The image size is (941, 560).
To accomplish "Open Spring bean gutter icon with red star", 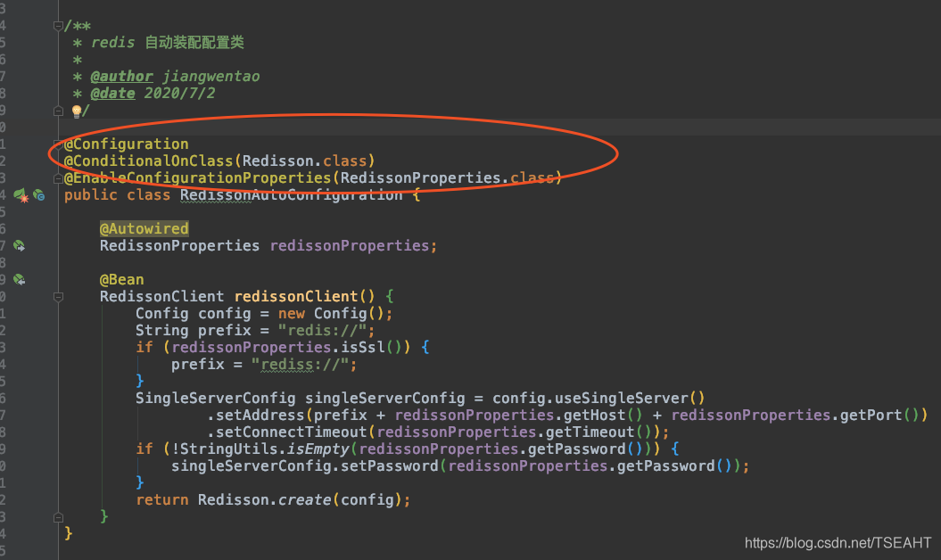I will [21, 195].
